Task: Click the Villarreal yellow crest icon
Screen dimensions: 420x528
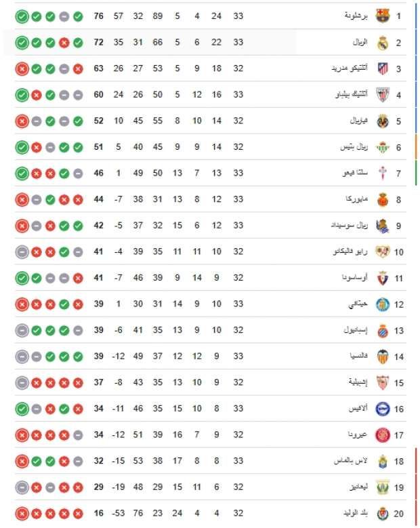Action: pos(383,121)
